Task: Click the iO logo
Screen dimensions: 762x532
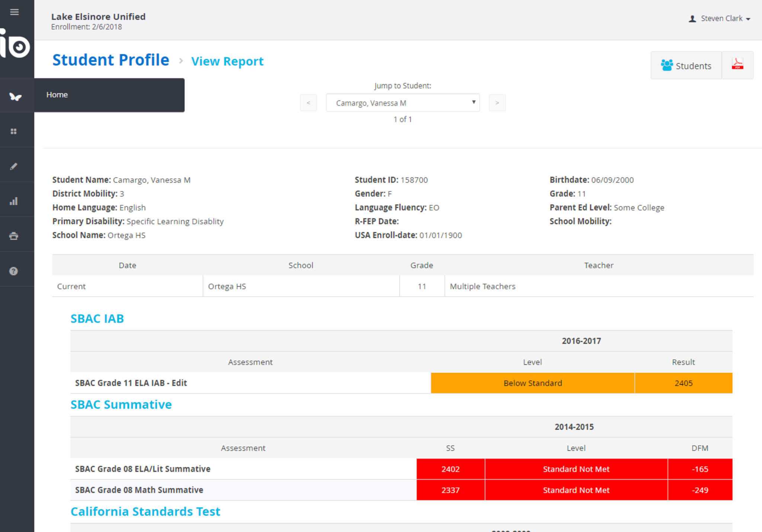Action: pyautogui.click(x=16, y=45)
